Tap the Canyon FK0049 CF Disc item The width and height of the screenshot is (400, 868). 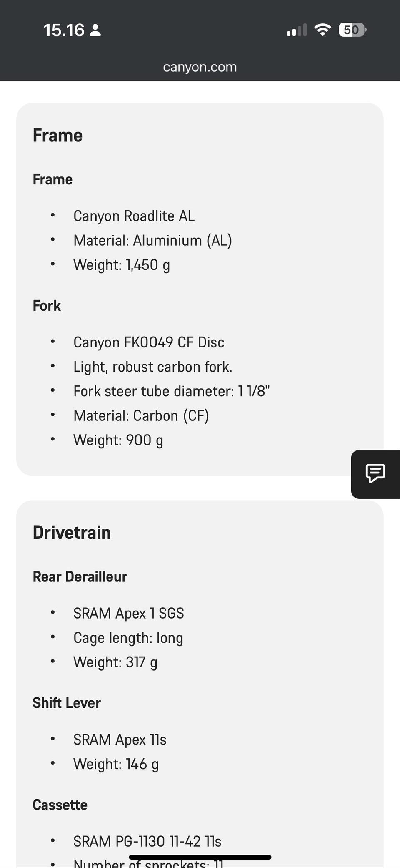tap(149, 342)
